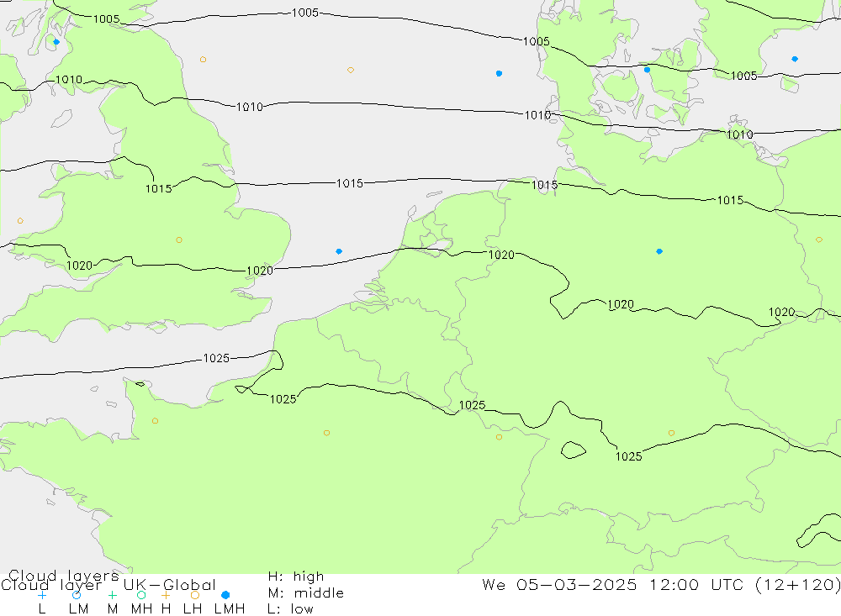Select the blue LMH marker off the Dutch coast
The height and width of the screenshot is (616, 841).
coord(338,251)
